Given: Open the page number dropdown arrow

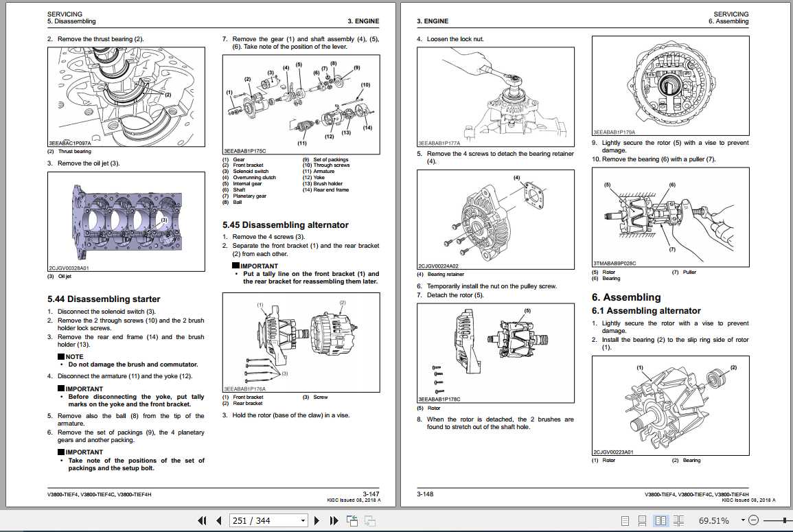Looking at the screenshot, I should pyautogui.click(x=302, y=520).
